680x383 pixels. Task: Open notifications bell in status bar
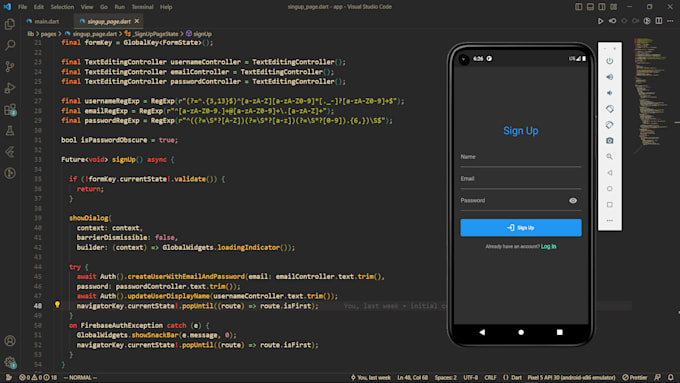pos(670,377)
